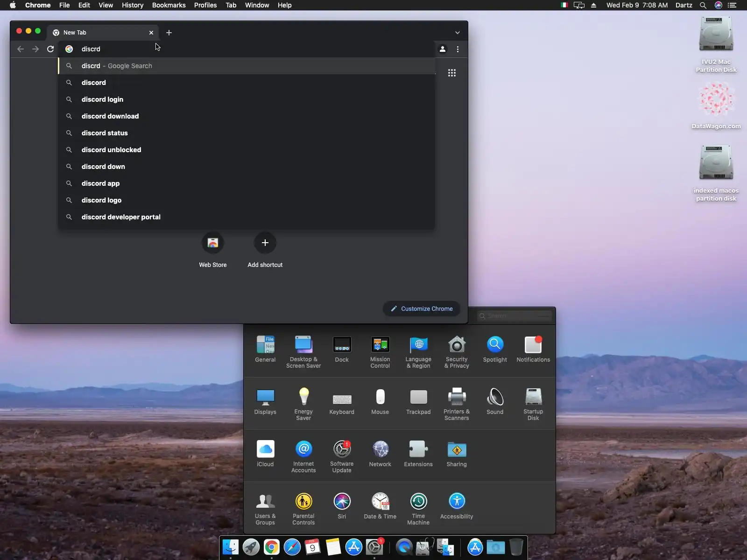Open the History menu
This screenshot has height=560, width=747.
click(x=133, y=5)
